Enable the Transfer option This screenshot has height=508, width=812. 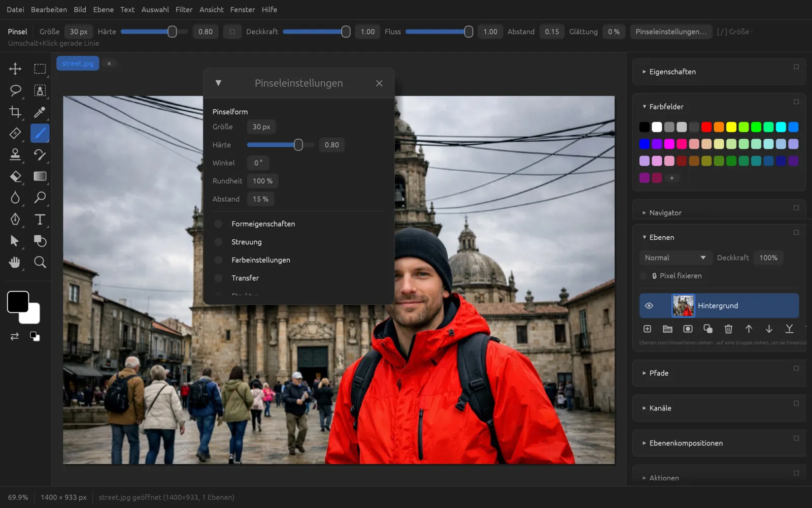coord(218,278)
